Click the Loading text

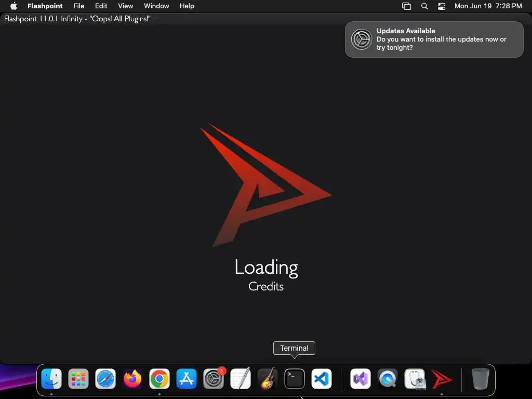coord(267,268)
